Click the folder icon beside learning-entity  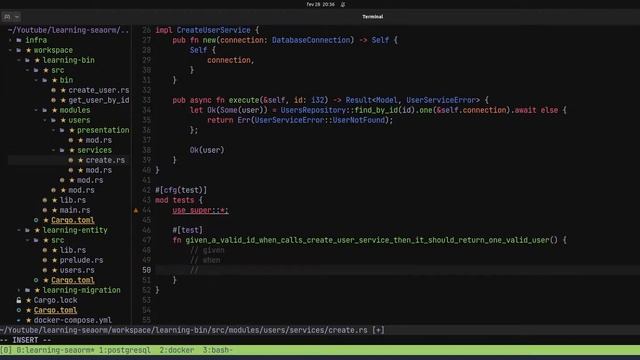tap(27, 230)
